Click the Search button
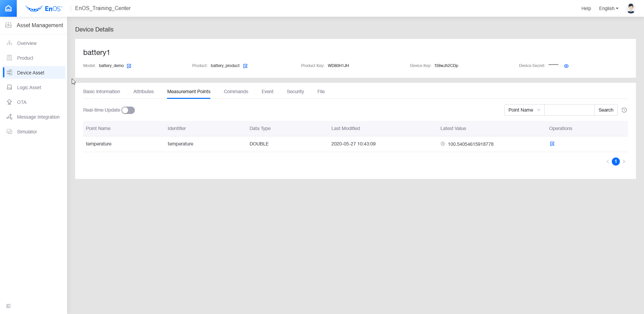 [606, 110]
